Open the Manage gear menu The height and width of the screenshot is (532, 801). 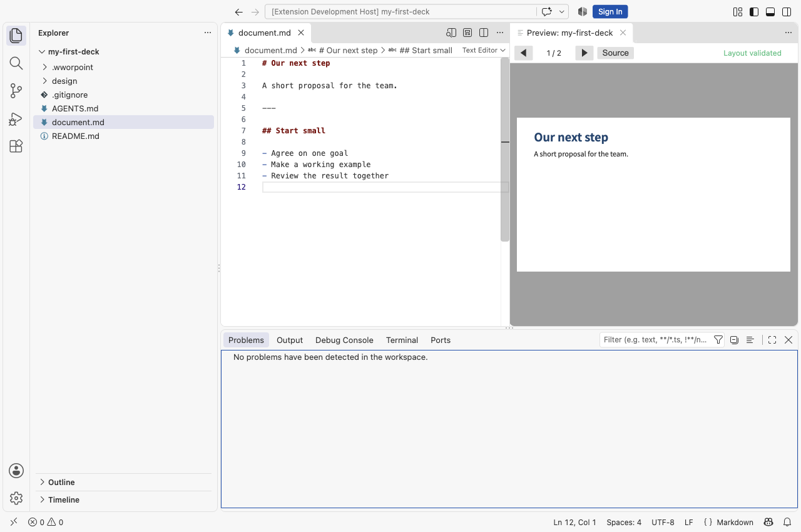(x=16, y=498)
